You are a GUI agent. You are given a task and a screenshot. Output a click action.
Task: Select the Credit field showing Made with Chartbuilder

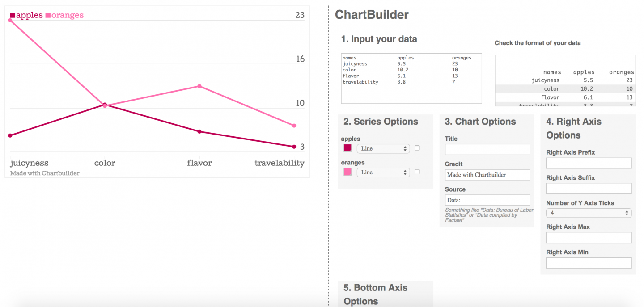tap(487, 174)
